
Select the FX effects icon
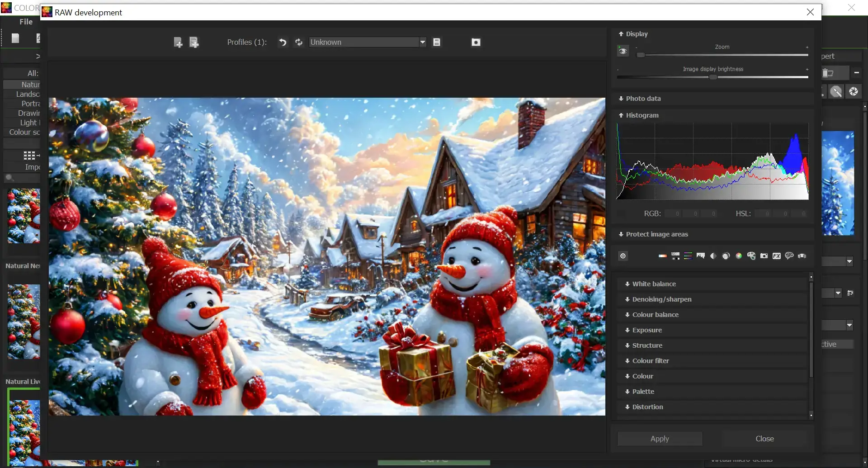(x=777, y=256)
